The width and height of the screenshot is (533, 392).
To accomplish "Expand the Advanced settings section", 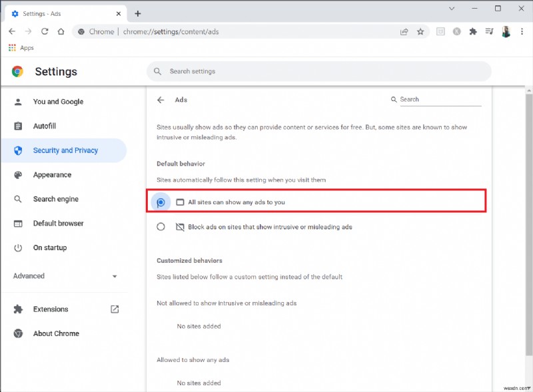I will click(x=65, y=276).
